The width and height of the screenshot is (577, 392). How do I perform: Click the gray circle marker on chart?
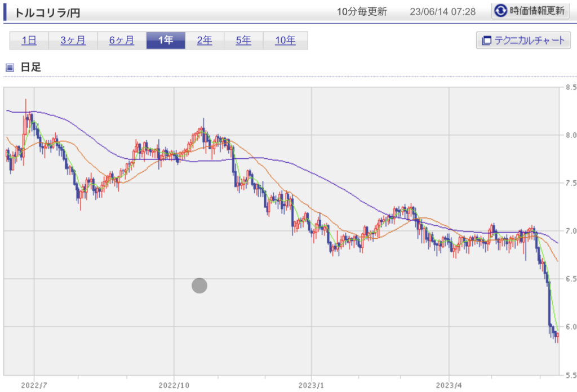(x=199, y=286)
